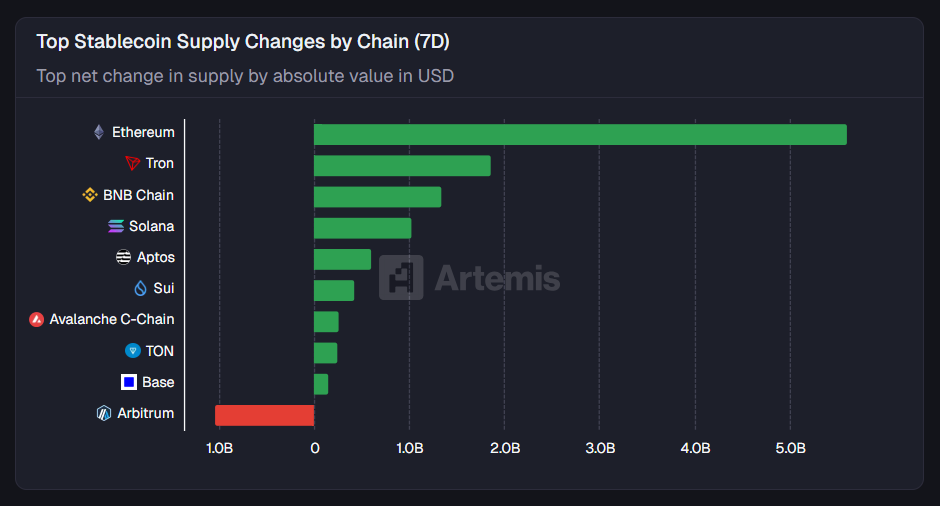Click the Avalanche C-Chain label text
The height and width of the screenshot is (506, 940).
(x=112, y=320)
